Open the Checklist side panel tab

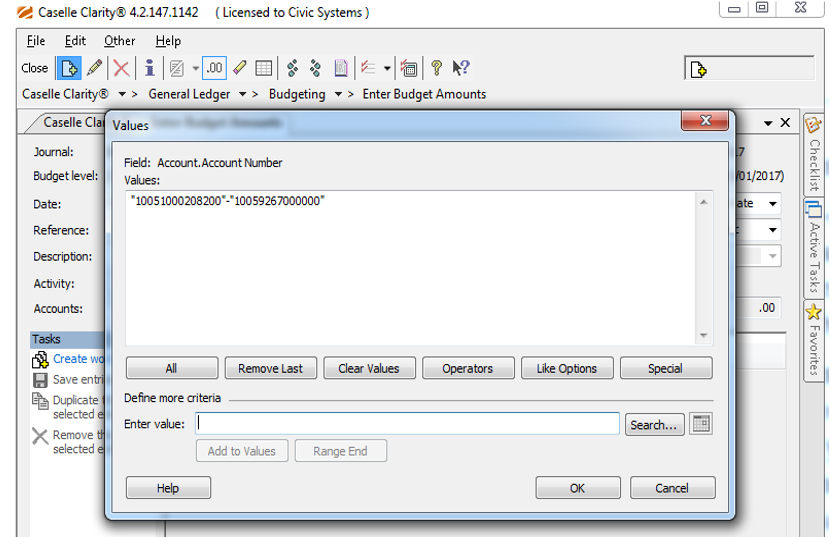[x=814, y=154]
